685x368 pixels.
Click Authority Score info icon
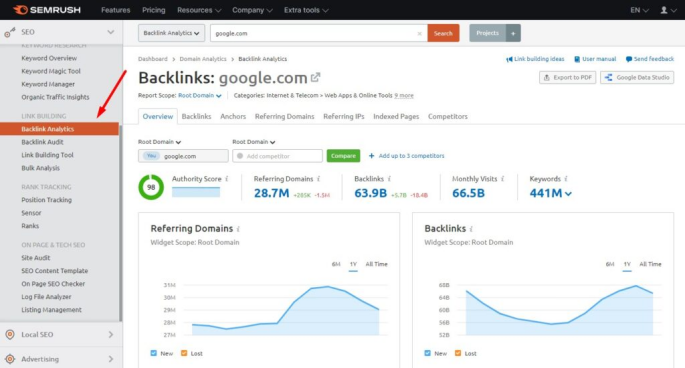[227, 179]
